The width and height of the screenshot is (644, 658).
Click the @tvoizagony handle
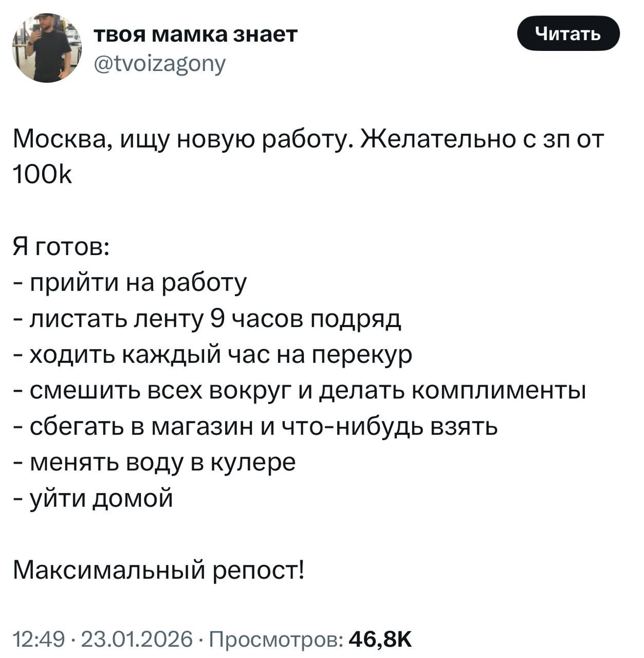(159, 63)
